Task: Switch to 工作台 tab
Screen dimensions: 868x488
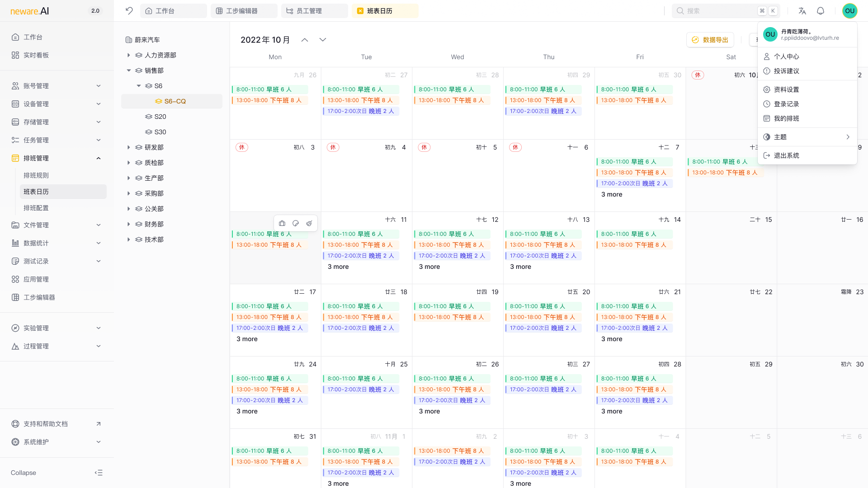Action: pyautogui.click(x=174, y=11)
